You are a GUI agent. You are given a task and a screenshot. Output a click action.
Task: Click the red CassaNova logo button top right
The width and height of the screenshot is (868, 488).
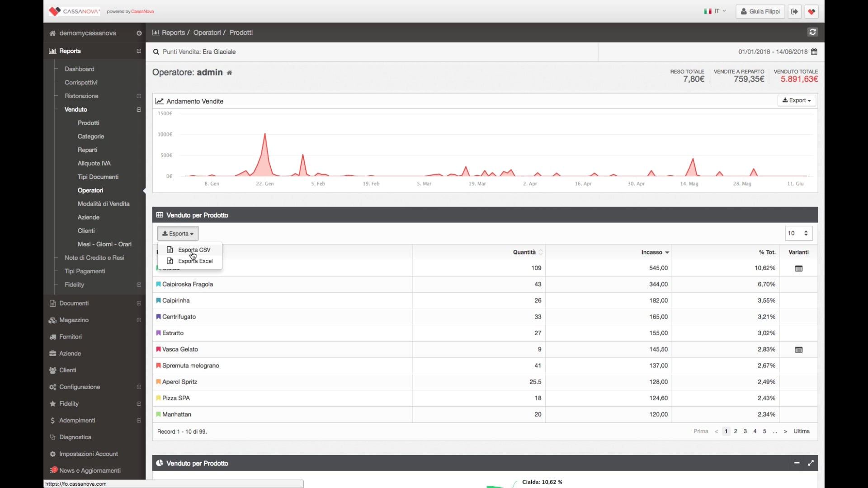point(811,12)
